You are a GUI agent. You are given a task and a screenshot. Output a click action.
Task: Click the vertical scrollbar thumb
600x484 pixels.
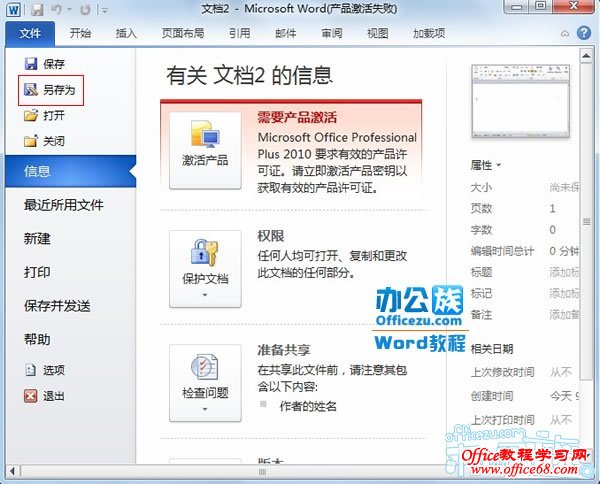pyautogui.click(x=586, y=222)
